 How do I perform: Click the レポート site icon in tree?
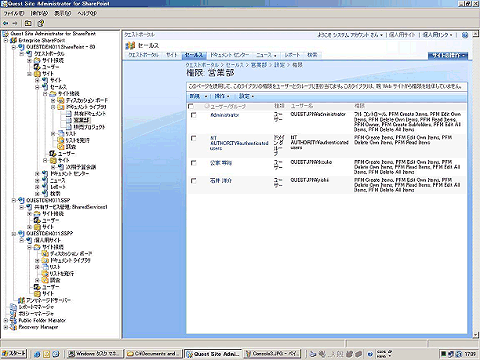tap(46, 187)
